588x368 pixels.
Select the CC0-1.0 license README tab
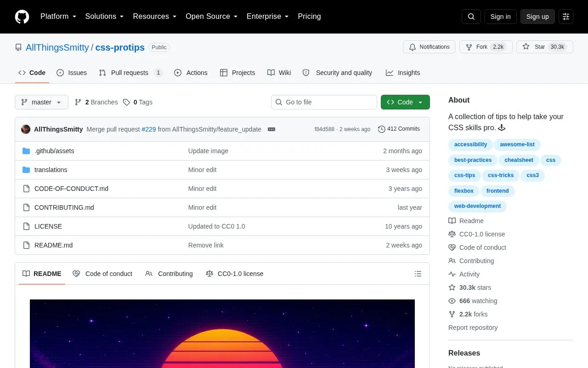pos(235,274)
